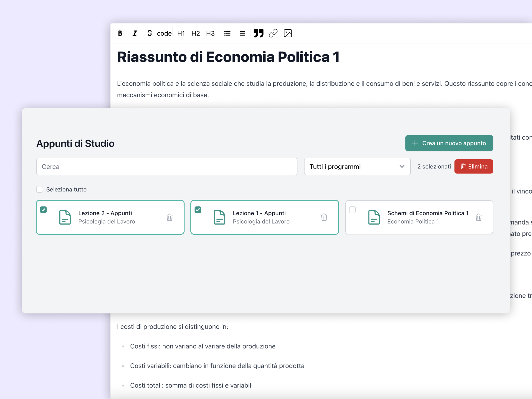
Task: Uncheck Lezione 1 - Appunti checkbox
Action: pyautogui.click(x=198, y=210)
